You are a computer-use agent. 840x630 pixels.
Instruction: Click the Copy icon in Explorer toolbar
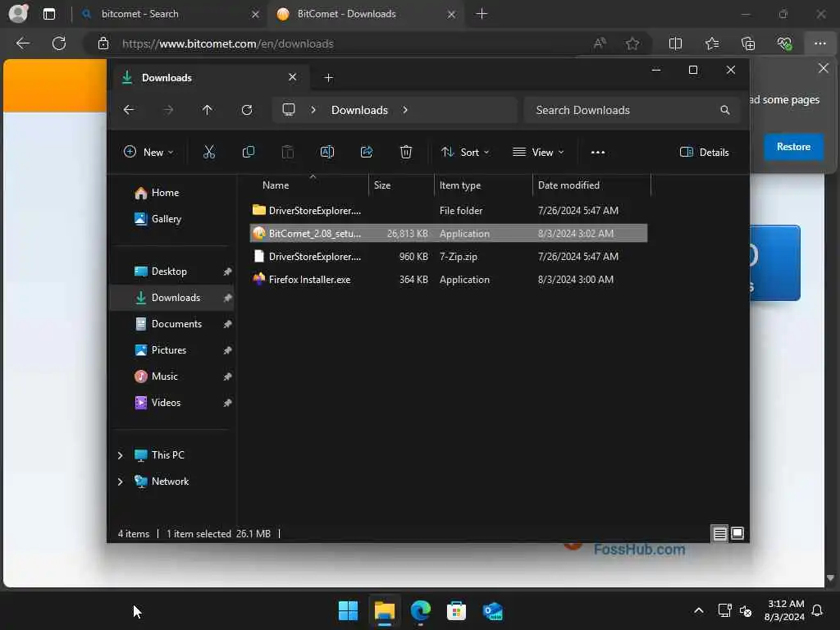pos(248,152)
